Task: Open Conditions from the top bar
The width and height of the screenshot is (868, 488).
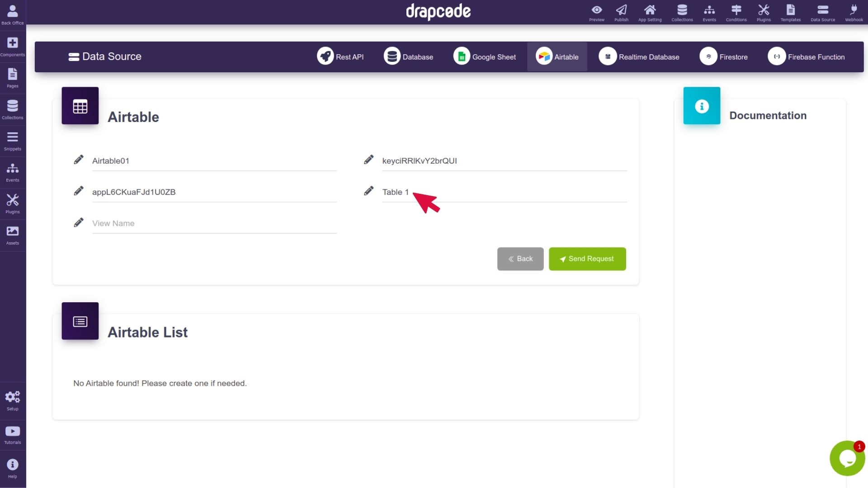Action: pyautogui.click(x=736, y=13)
